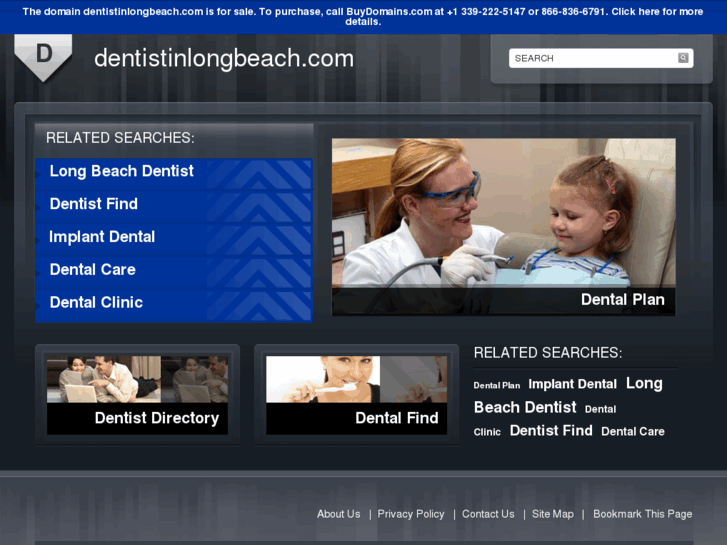The height and width of the screenshot is (545, 727).
Task: Open the domain for sale banner link
Action: [363, 16]
